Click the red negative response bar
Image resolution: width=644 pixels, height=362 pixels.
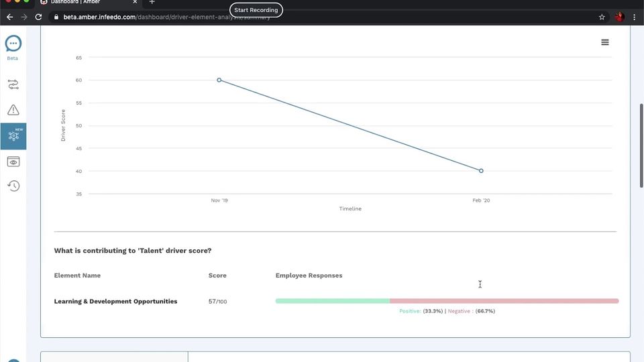[x=504, y=301]
